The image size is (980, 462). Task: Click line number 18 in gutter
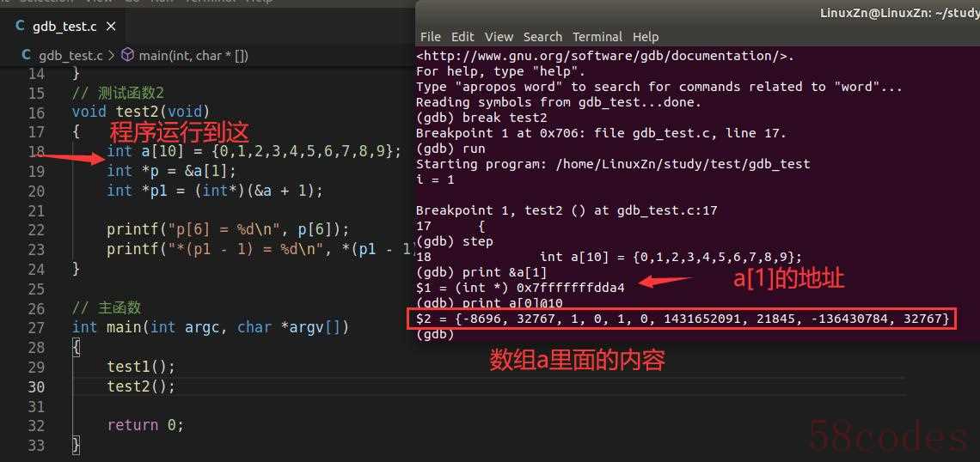pos(37,152)
